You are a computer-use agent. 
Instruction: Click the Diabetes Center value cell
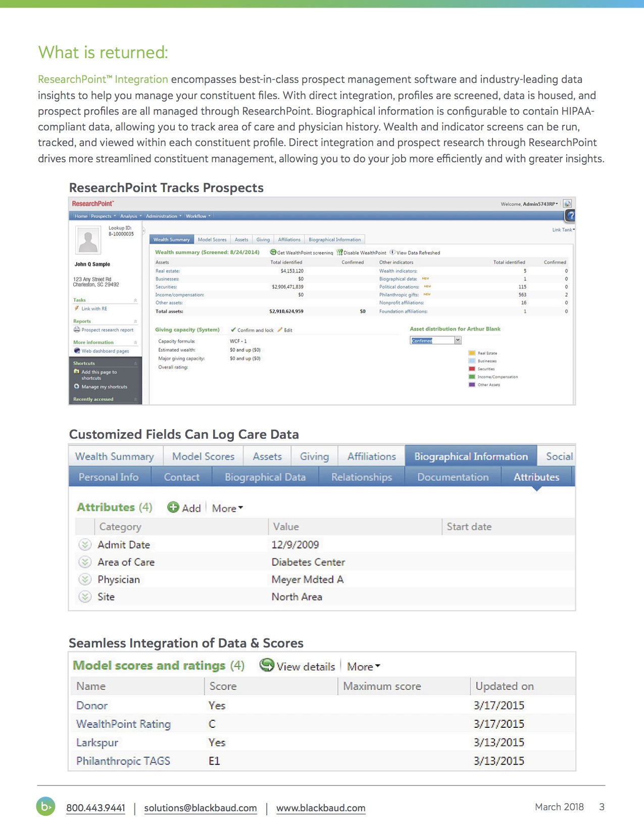308,562
